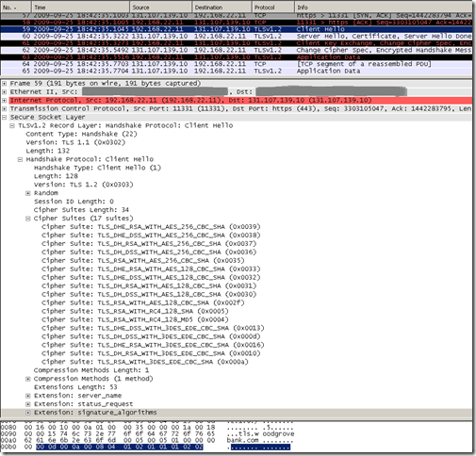Select Extensions Length: 53 field
The height and width of the screenshot is (456, 476).
[75, 387]
